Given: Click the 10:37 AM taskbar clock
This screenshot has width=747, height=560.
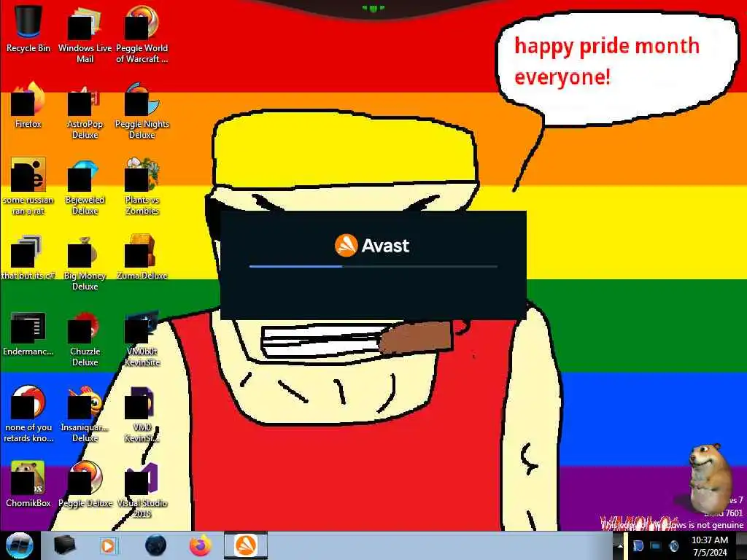Looking at the screenshot, I should click(x=710, y=546).
